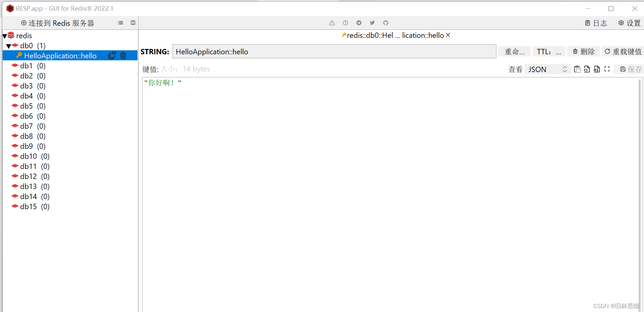Open the GitHub icon link
The image size is (644, 312).
coord(386,23)
